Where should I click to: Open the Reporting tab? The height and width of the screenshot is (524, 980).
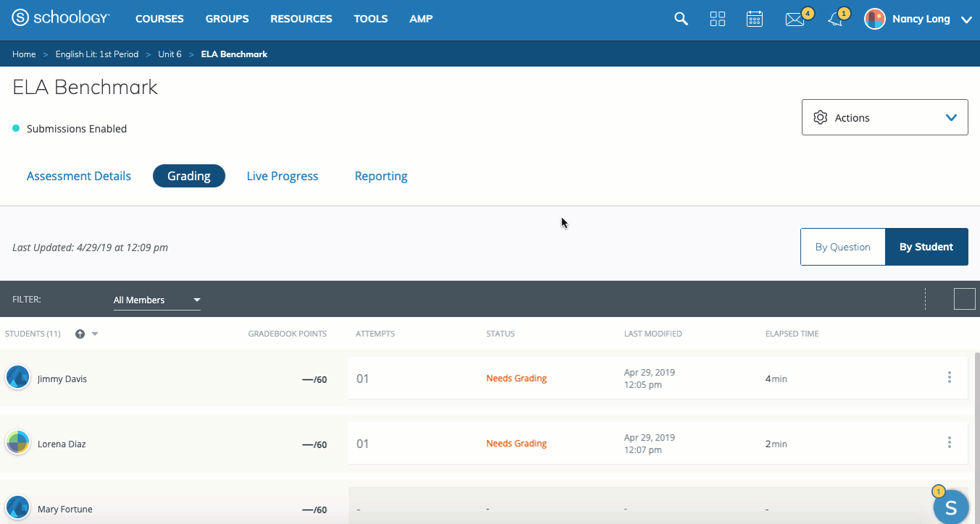[381, 176]
